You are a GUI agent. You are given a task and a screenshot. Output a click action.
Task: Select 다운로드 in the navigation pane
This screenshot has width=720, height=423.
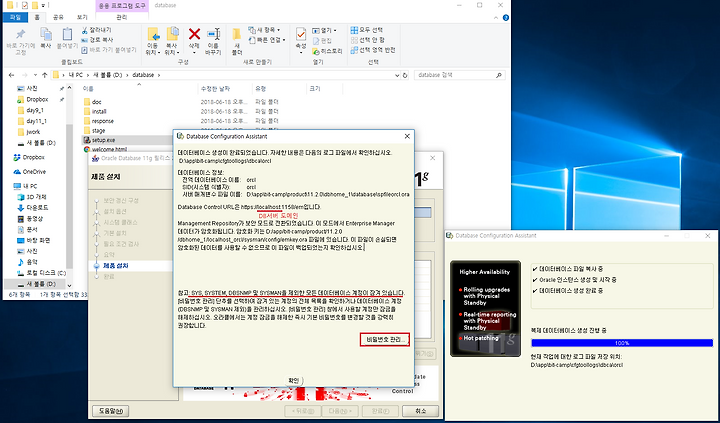tap(37, 208)
